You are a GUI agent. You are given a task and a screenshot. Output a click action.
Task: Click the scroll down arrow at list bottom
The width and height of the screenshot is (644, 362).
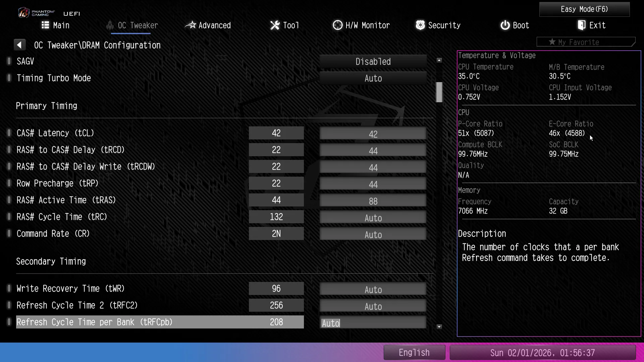tap(439, 327)
